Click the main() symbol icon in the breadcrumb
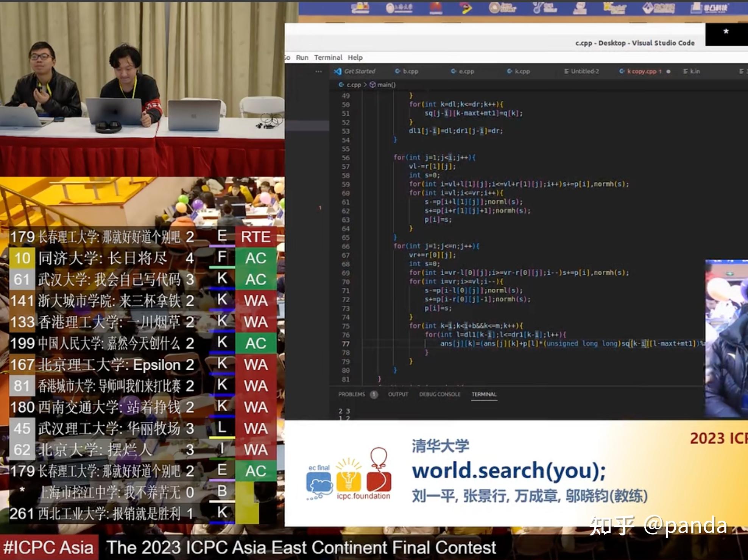The width and height of the screenshot is (748, 560). tap(372, 85)
